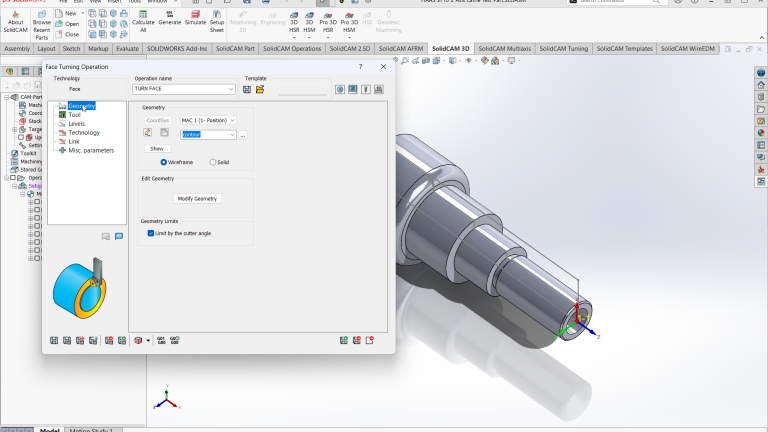Switch to the Sketch tab
The height and width of the screenshot is (432, 768).
(71, 48)
